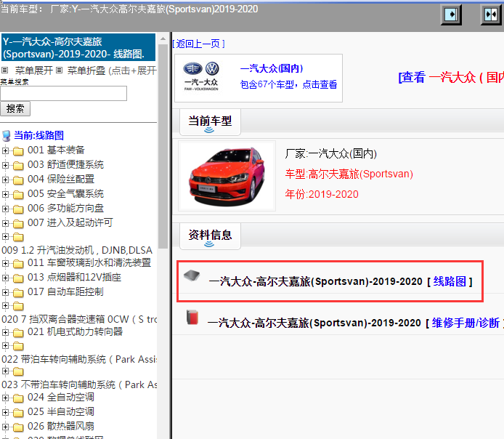The height and width of the screenshot is (439, 504).
Task: Click the gray wiring diagram book icon
Action: [191, 276]
